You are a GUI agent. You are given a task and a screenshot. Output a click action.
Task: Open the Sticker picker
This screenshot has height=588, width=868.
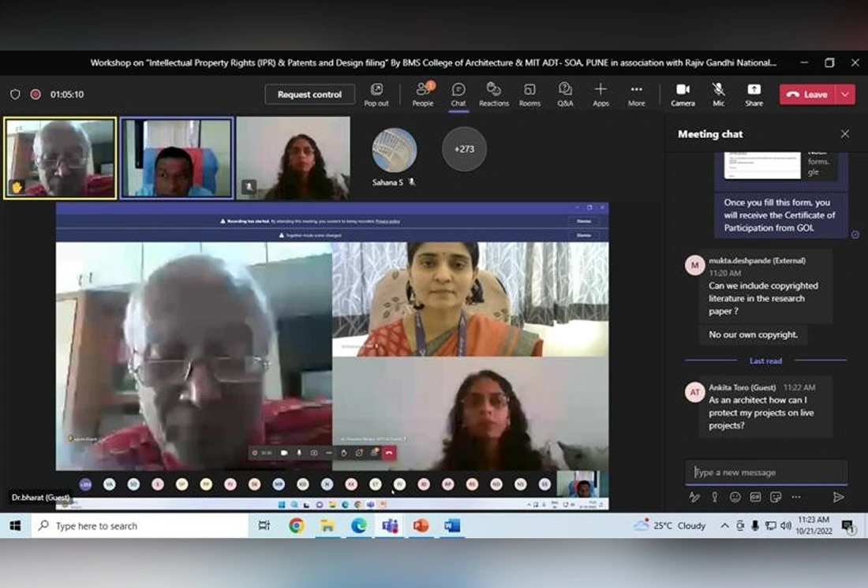click(776, 497)
